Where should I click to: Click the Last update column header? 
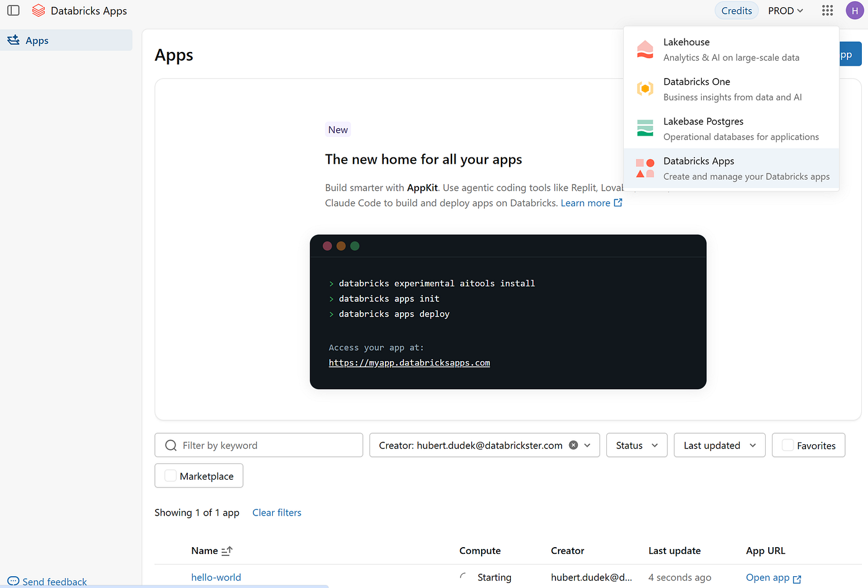click(x=675, y=551)
